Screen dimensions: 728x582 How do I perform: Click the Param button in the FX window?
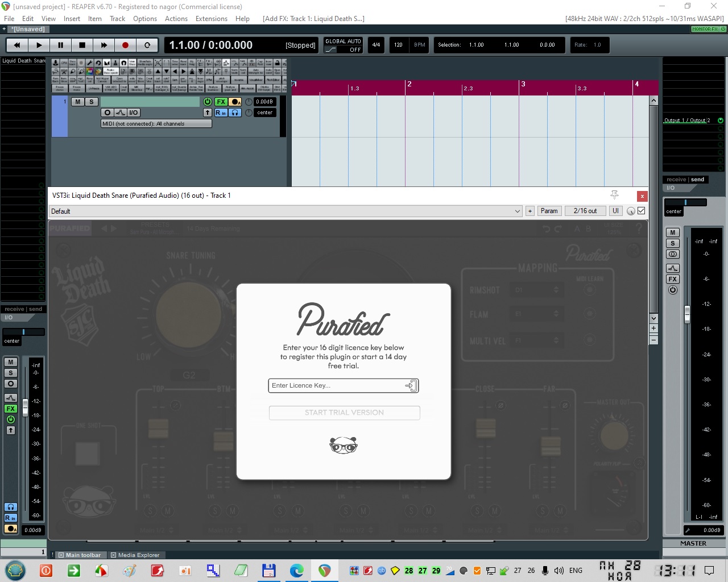click(x=549, y=211)
